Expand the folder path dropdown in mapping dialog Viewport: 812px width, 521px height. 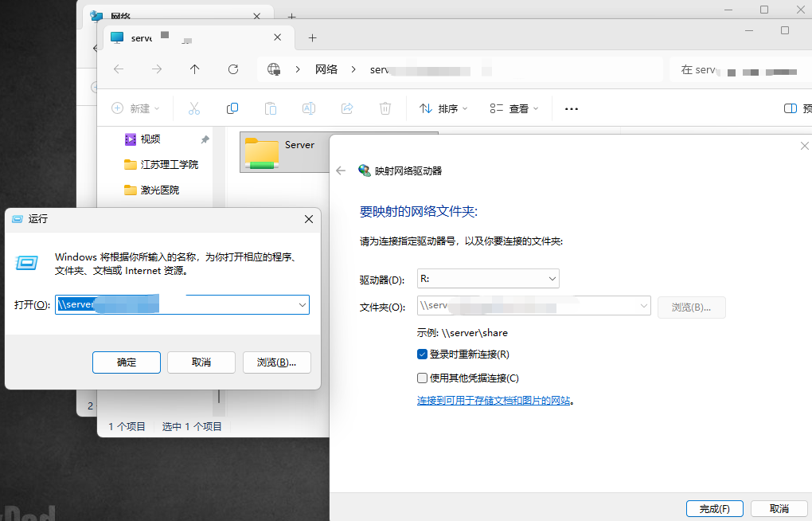(644, 306)
